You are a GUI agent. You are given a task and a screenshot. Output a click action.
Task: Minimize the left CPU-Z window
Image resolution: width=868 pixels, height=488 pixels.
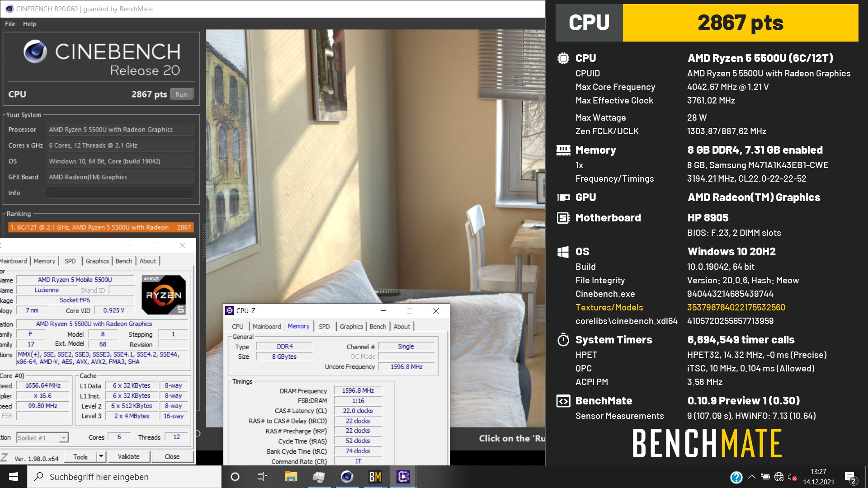[129, 245]
